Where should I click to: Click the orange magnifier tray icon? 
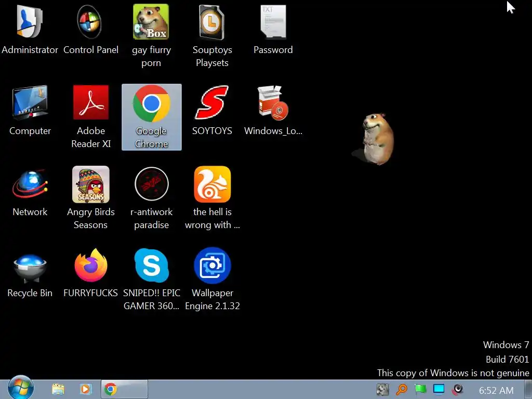[402, 390]
